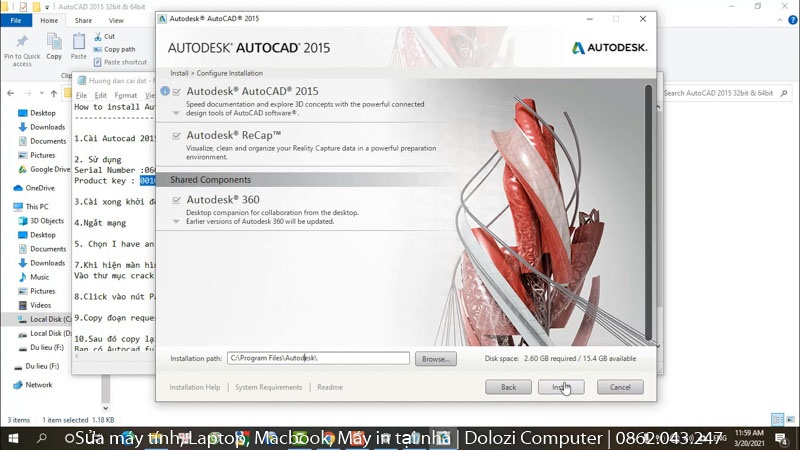This screenshot has height=450, width=800.
Task: Select Videos folder in navigation pane
Action: (x=35, y=305)
